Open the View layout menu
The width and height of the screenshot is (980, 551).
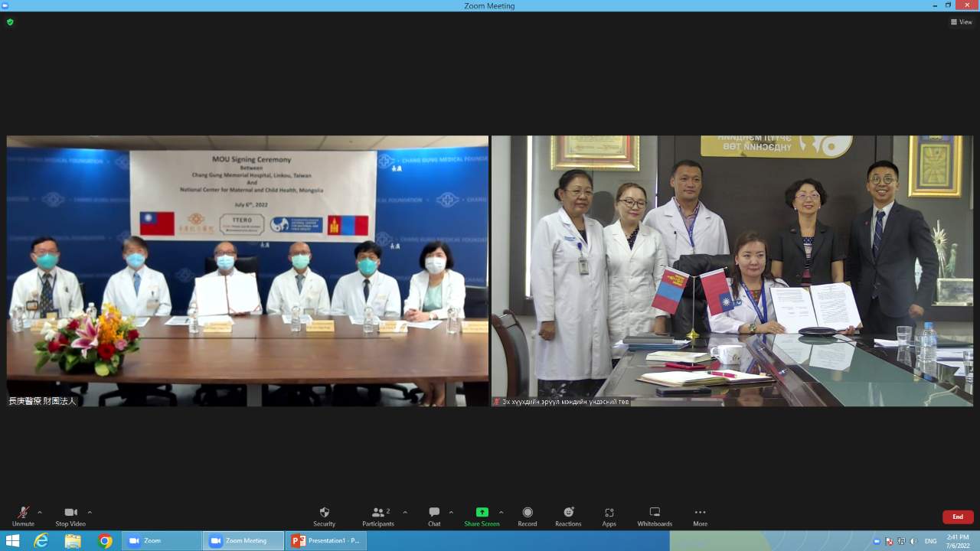(962, 22)
